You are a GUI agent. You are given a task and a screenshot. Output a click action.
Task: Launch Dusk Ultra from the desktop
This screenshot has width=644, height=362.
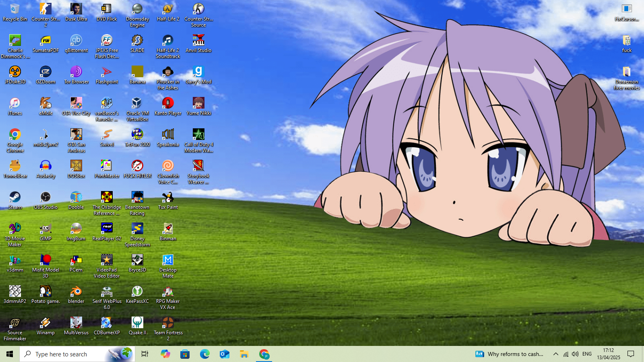click(76, 12)
